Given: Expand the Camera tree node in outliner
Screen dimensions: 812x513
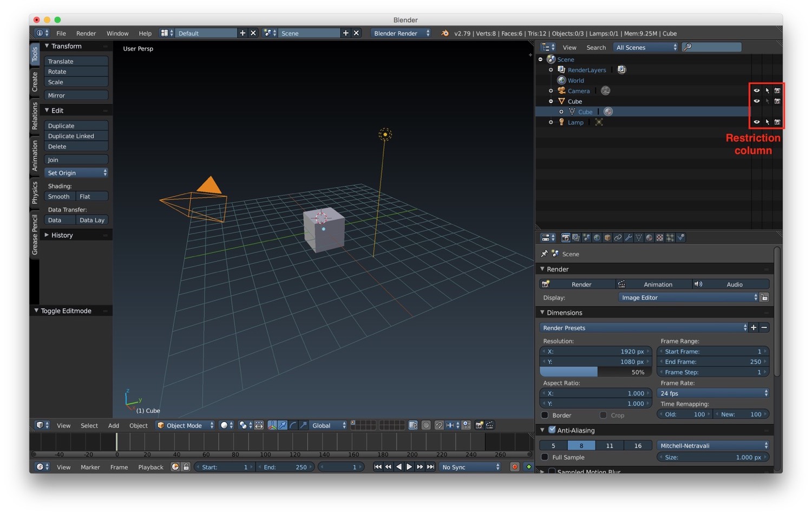Looking at the screenshot, I should click(551, 90).
